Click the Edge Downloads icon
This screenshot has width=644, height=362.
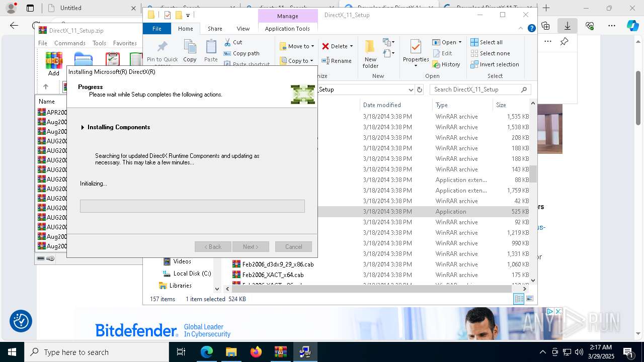point(568,26)
